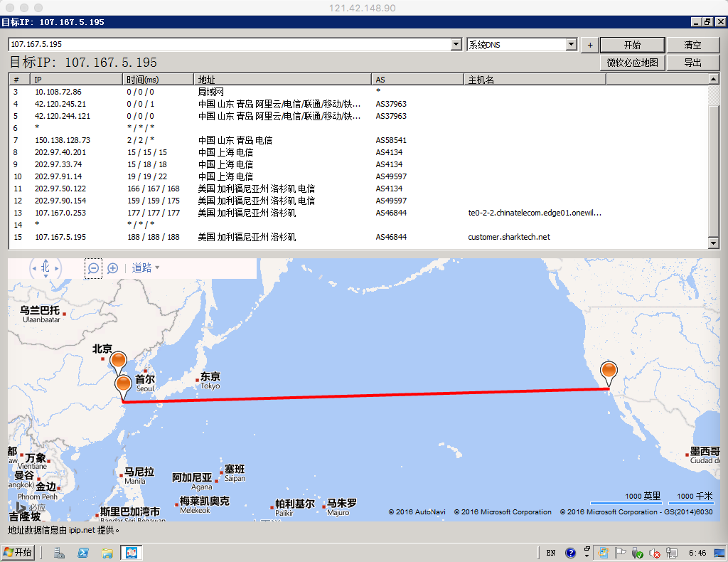Open the Windows 开始 start menu
Image resolution: width=728 pixels, height=562 pixels.
point(18,552)
